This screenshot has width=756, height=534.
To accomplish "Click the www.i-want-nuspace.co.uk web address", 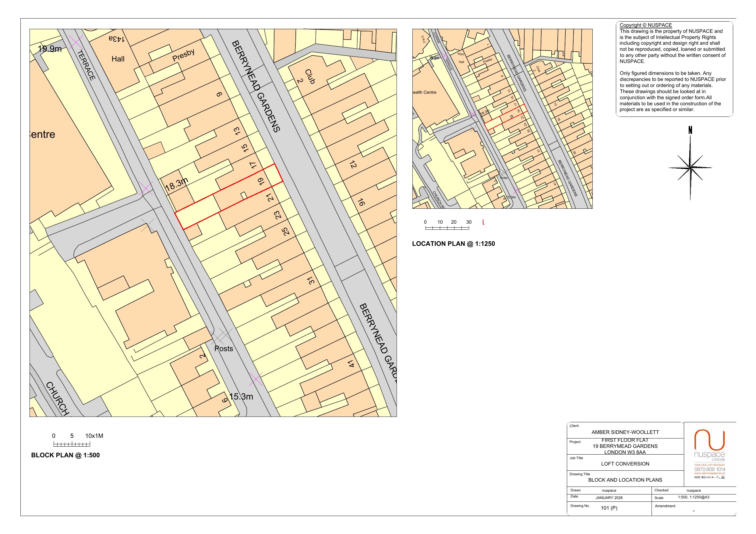I will 710,473.
